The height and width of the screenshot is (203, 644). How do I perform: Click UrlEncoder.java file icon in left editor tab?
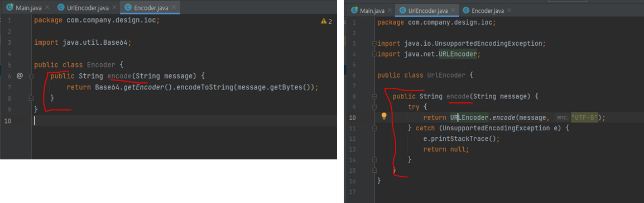pyautogui.click(x=61, y=7)
